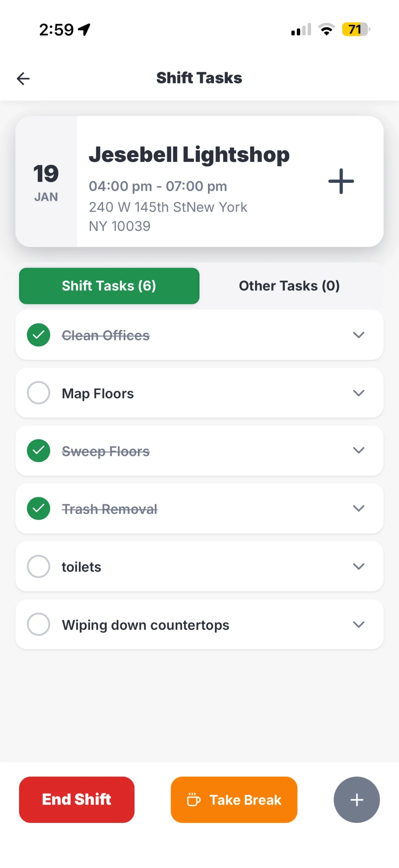Expand the Trash Removal task chevron
The width and height of the screenshot is (399, 868).
(358, 508)
